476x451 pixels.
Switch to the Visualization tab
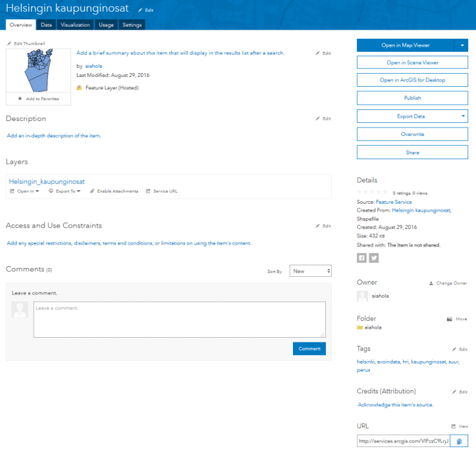pyautogui.click(x=76, y=25)
